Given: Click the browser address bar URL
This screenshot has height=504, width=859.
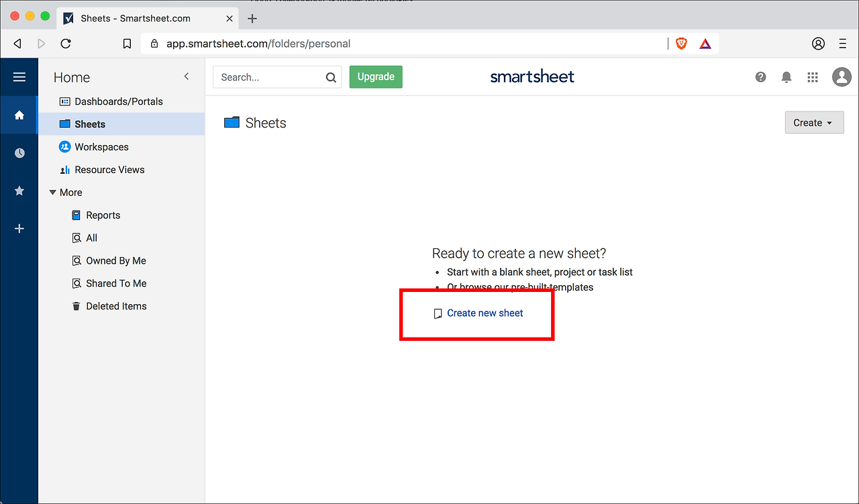Looking at the screenshot, I should 258,44.
